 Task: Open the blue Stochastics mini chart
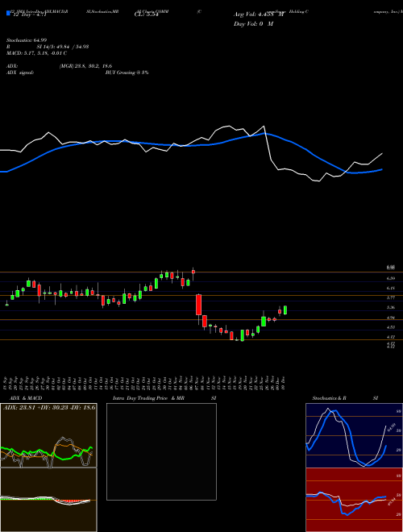pyautogui.click(x=354, y=435)
